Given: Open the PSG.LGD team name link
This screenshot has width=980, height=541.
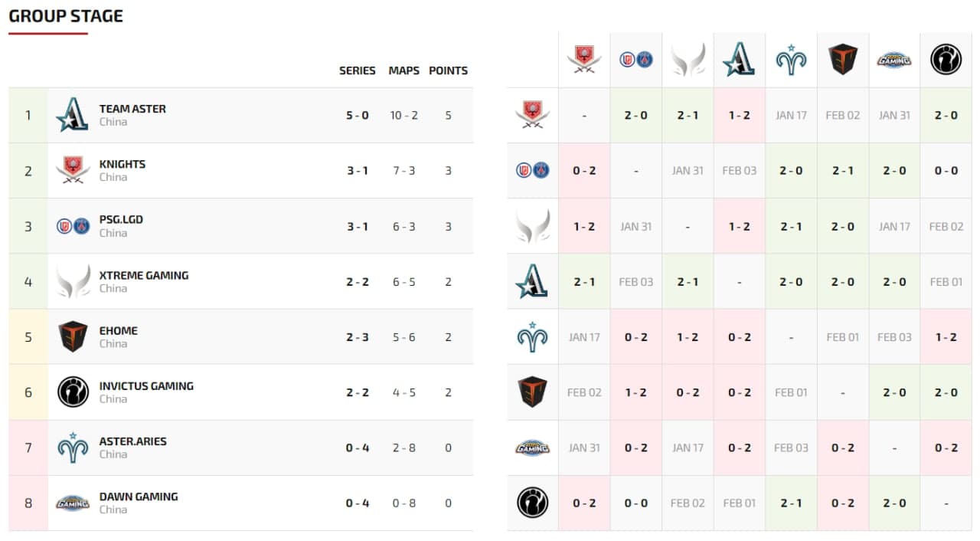Looking at the screenshot, I should 121,219.
